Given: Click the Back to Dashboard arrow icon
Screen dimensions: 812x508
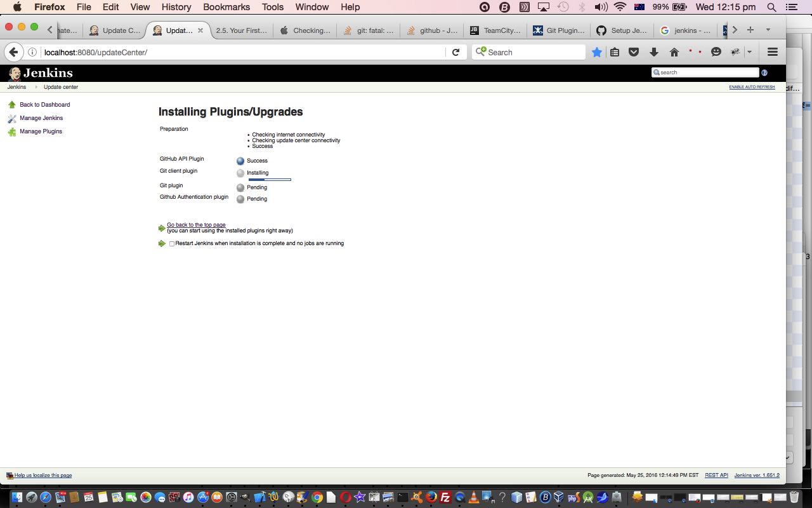Looking at the screenshot, I should coord(12,105).
